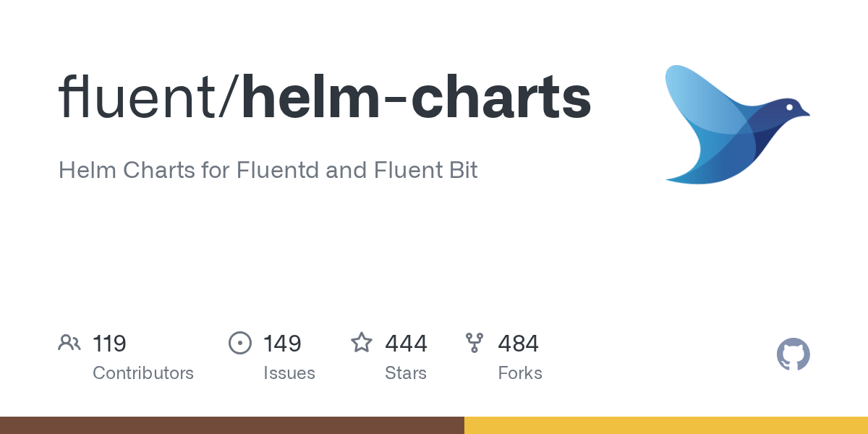
Task: Click the description "Helm Charts for Fluentd and Fluent Bit"
Action: [268, 171]
